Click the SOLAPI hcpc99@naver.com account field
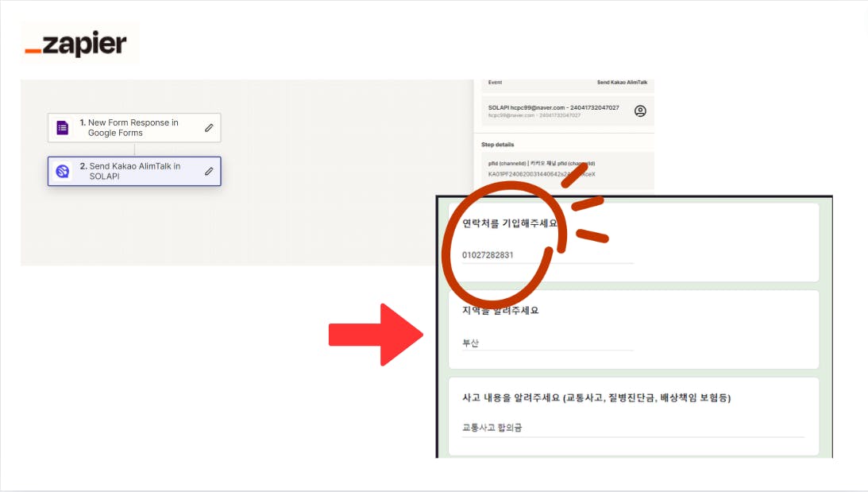868x492 pixels. coord(567,111)
